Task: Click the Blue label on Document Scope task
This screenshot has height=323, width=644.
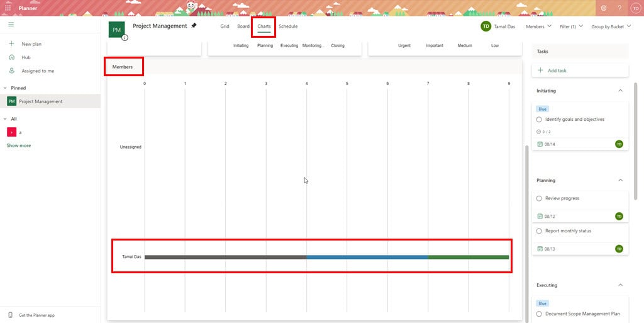Action: (x=543, y=303)
